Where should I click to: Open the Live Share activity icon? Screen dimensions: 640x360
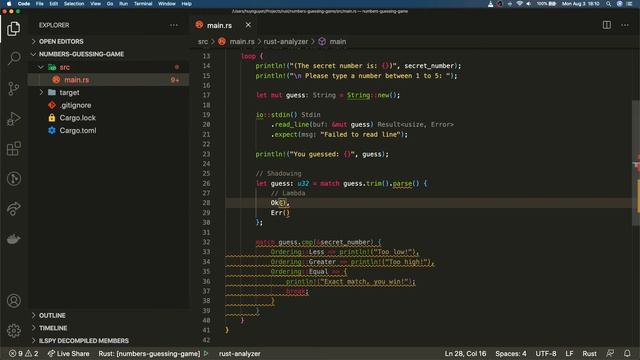[x=13, y=209]
